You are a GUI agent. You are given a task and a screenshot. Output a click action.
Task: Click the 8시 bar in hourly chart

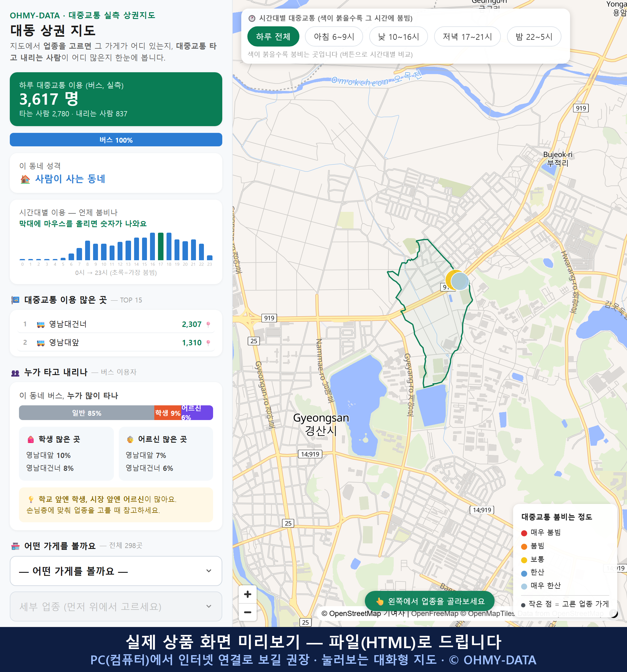tap(88, 250)
